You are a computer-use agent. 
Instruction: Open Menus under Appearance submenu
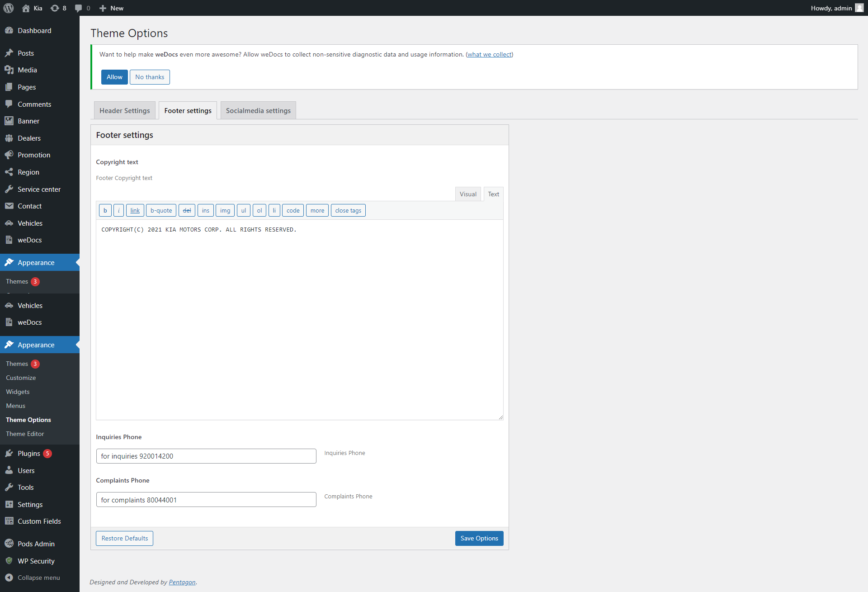pos(15,406)
